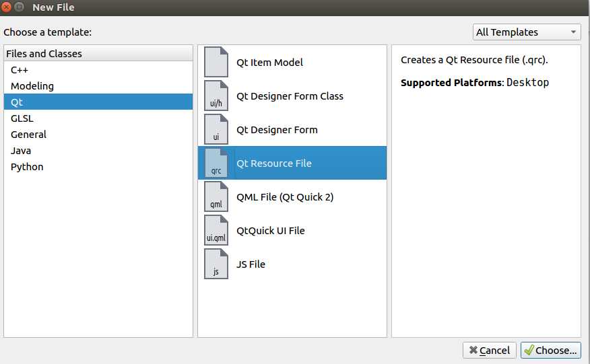
Task: Select the Qt Item Model template label
Action: click(269, 63)
